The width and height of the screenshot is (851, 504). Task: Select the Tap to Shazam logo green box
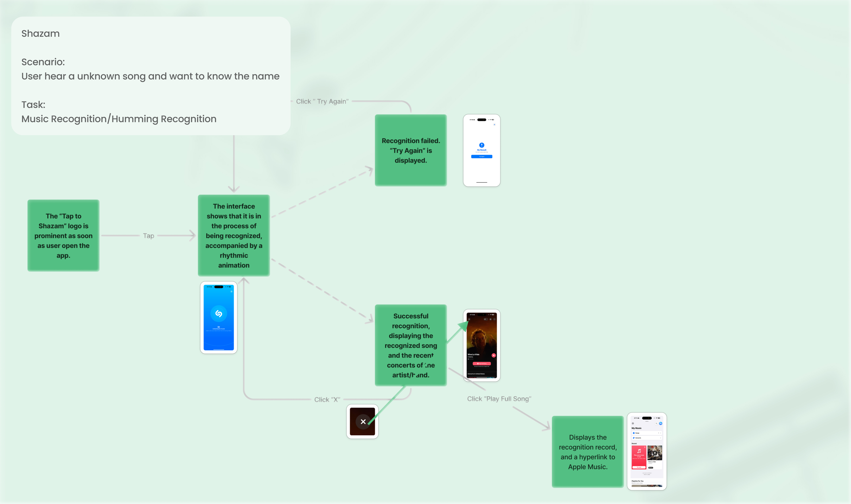point(63,235)
